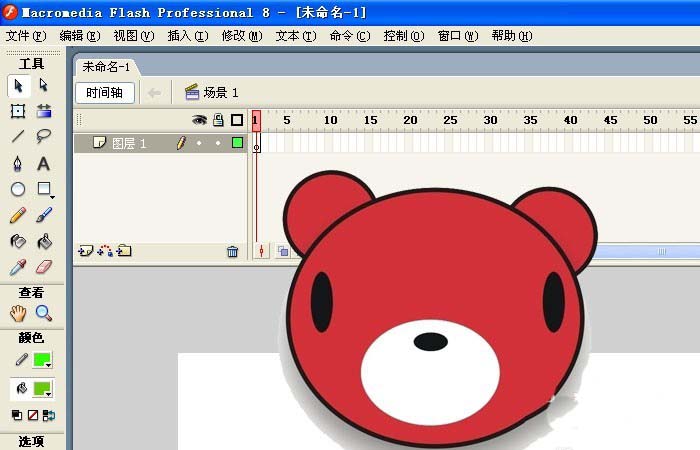Open the 修改(M) menu

point(242,36)
